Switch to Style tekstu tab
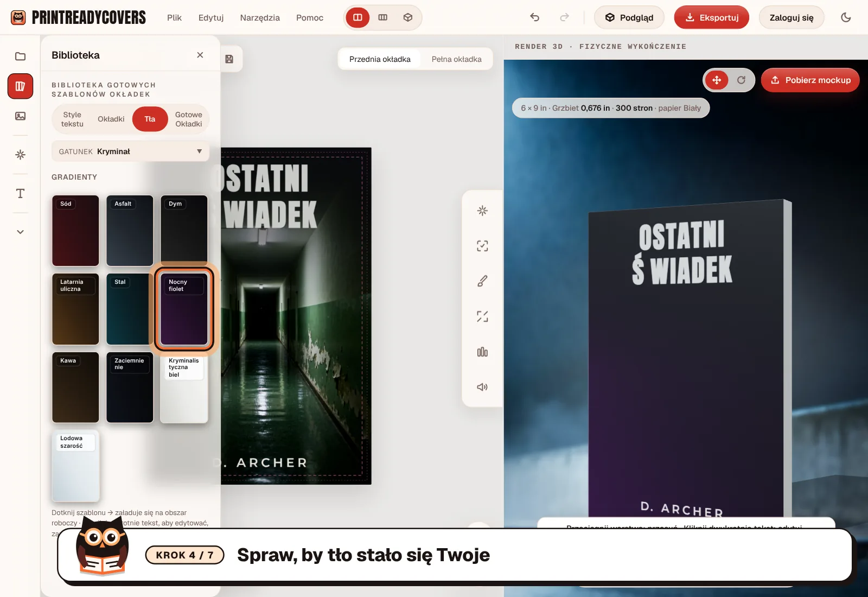The width and height of the screenshot is (868, 597). 72,119
